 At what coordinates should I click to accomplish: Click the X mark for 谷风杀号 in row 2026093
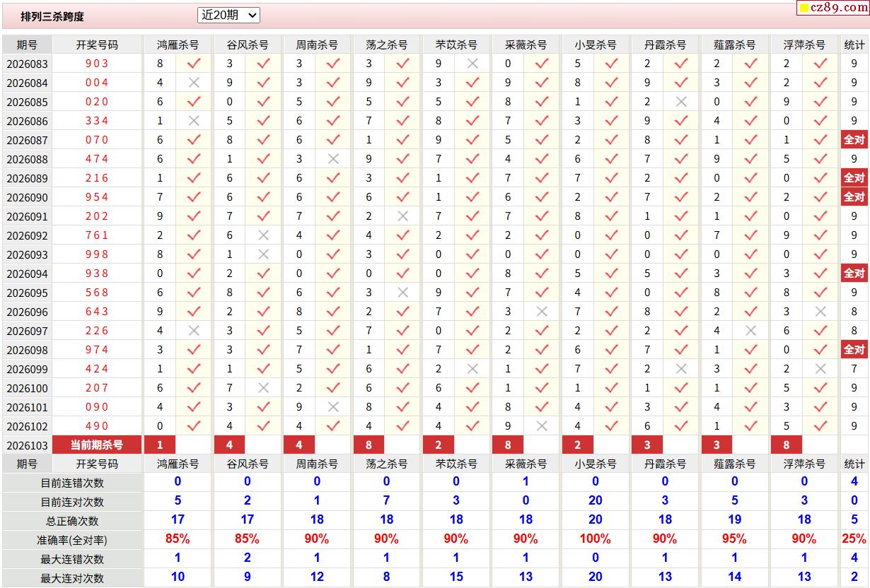(x=264, y=254)
